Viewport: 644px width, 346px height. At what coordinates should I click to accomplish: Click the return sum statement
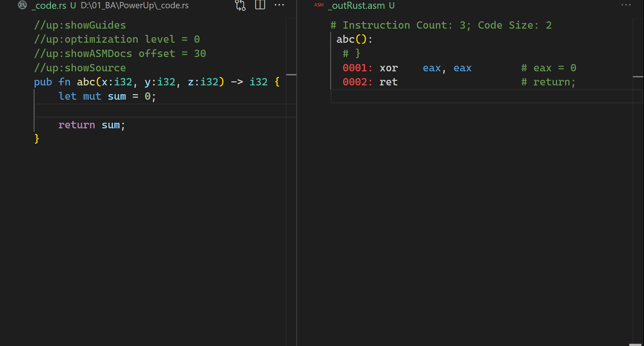click(x=92, y=125)
